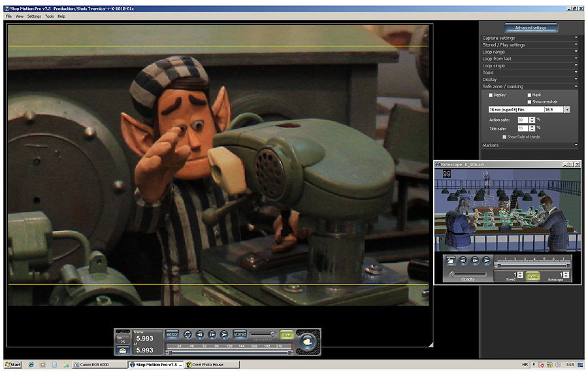
Task: Open rotoscope file with folder icon
Action: tap(450, 260)
